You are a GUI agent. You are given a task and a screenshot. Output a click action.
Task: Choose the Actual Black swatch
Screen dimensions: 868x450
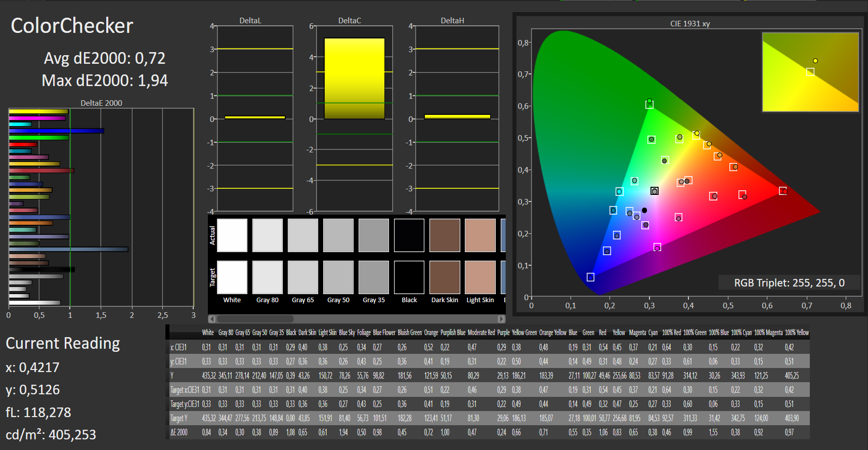tap(409, 235)
